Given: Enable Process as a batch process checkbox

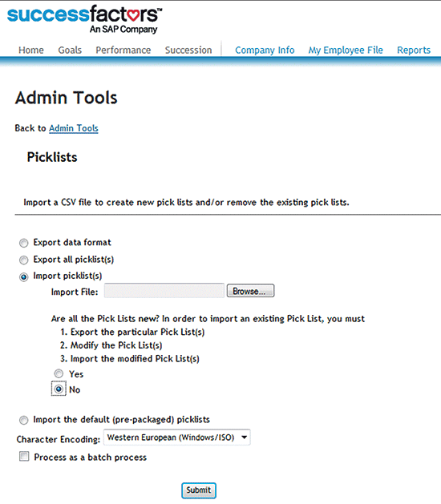Looking at the screenshot, I should point(24,457).
